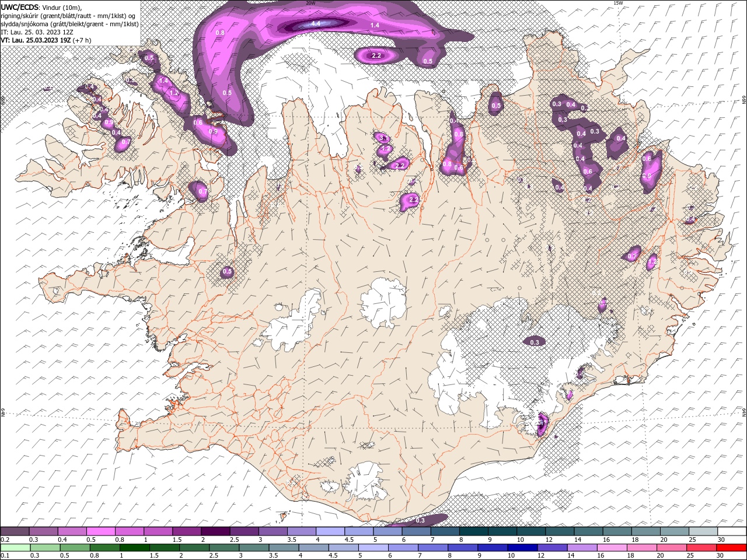Click the 15W longitude label
747x560 pixels.
pyautogui.click(x=618, y=3)
